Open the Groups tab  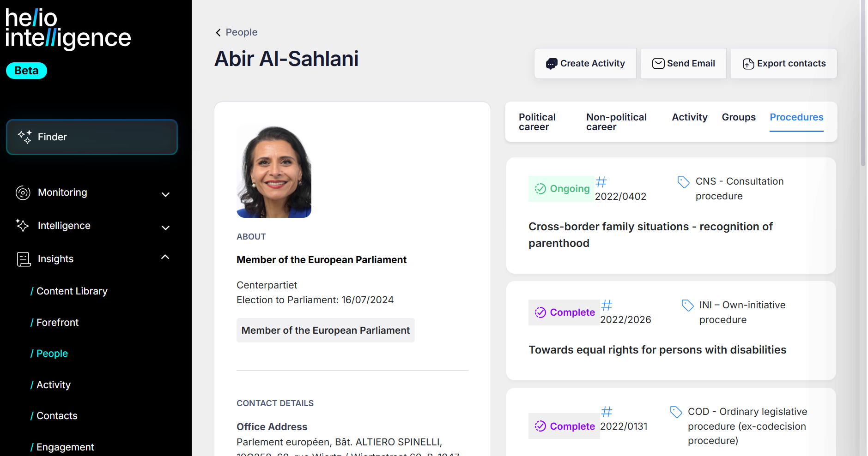tap(739, 117)
